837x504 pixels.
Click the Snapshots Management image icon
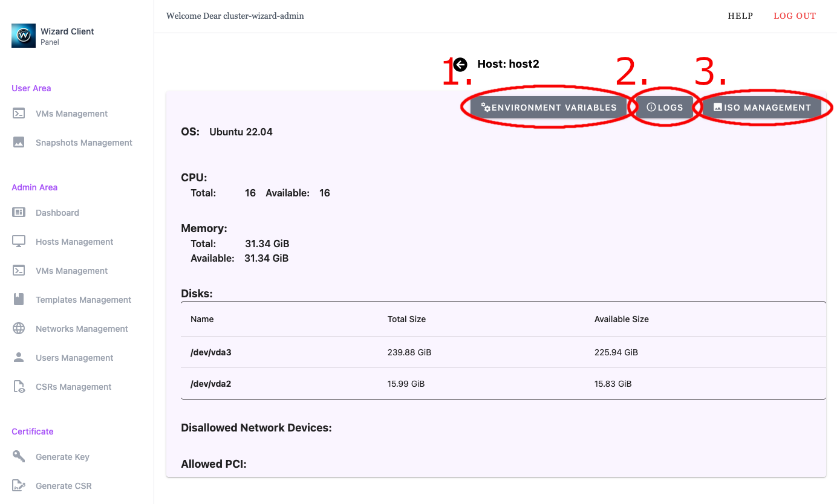[x=19, y=143]
